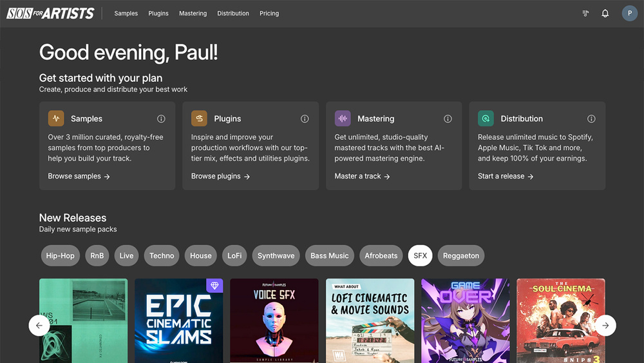Select the Hip-Hop genre filter
Image resolution: width=644 pixels, height=363 pixels.
60,256
